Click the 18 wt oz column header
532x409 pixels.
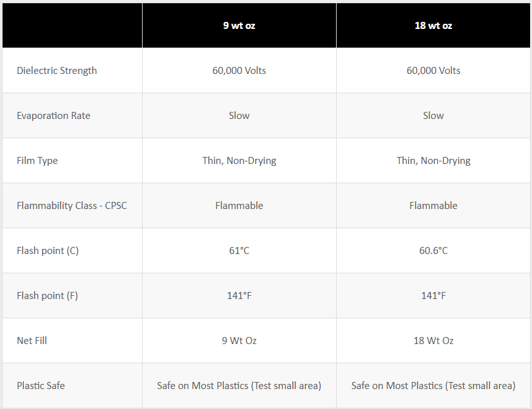tap(433, 26)
